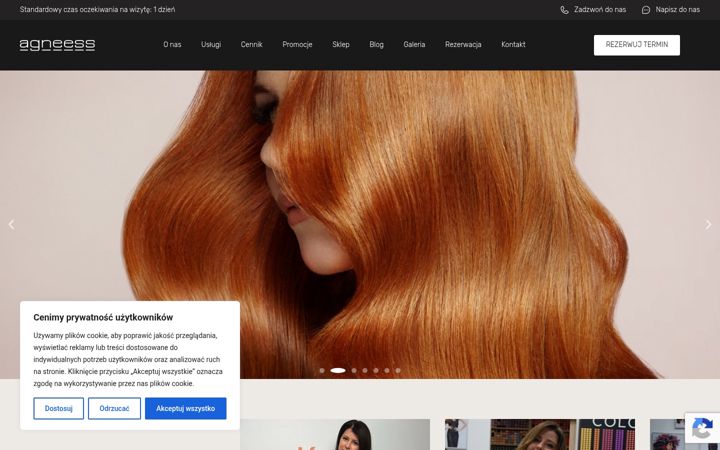Screen dimensions: 720x450
Task: Select the fourth slider pagination dot
Action: pos(365,370)
